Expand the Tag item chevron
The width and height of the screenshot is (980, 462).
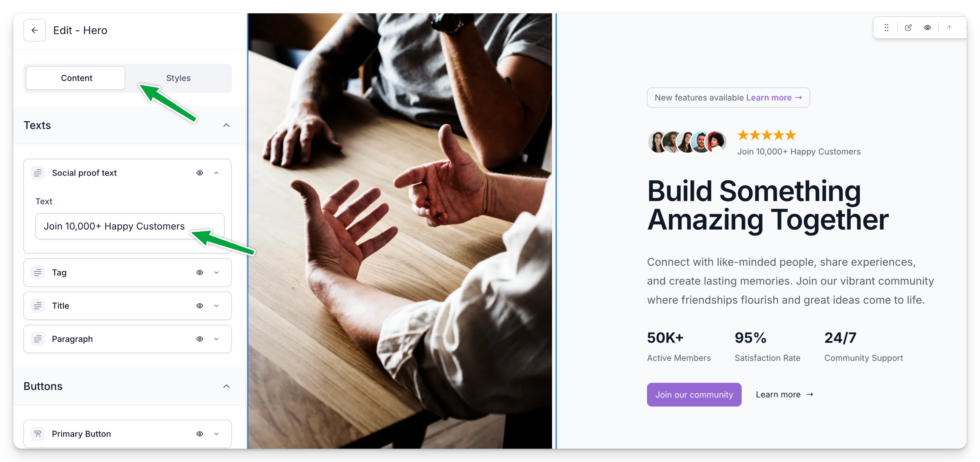[x=216, y=272]
